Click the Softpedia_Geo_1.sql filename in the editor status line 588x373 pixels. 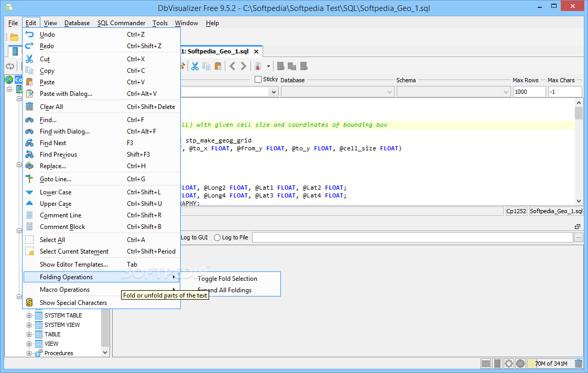point(556,212)
